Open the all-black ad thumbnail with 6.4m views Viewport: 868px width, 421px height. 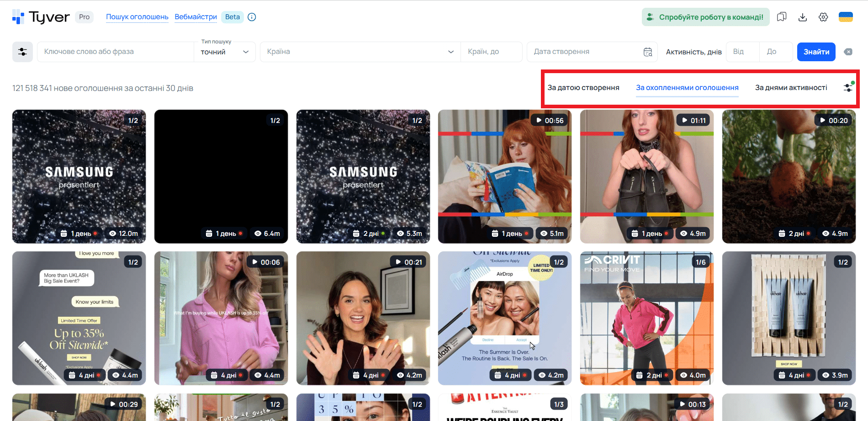[x=221, y=176]
